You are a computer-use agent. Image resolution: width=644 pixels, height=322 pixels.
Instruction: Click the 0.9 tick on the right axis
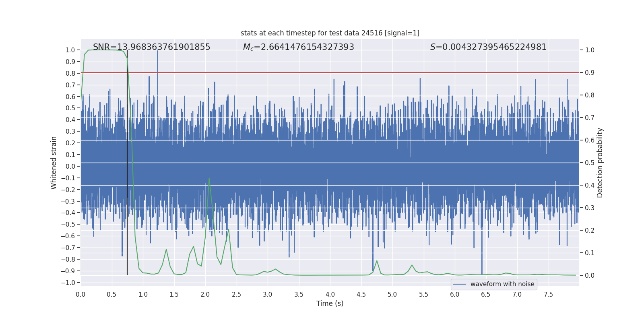[x=590, y=73]
